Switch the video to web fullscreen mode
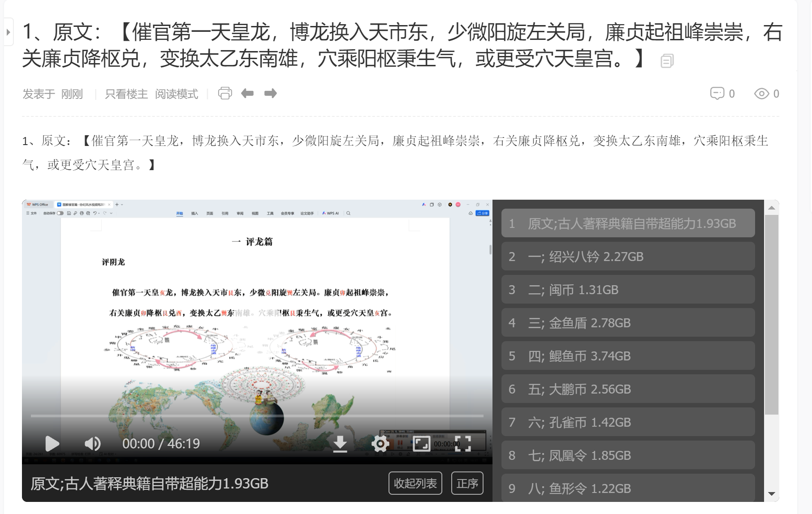The image size is (812, 514). pyautogui.click(x=421, y=444)
